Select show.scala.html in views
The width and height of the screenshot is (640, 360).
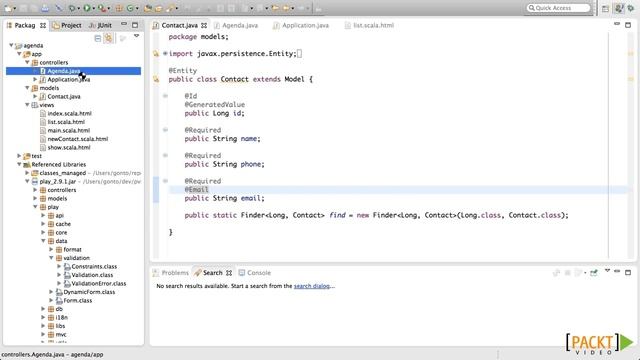point(69,148)
